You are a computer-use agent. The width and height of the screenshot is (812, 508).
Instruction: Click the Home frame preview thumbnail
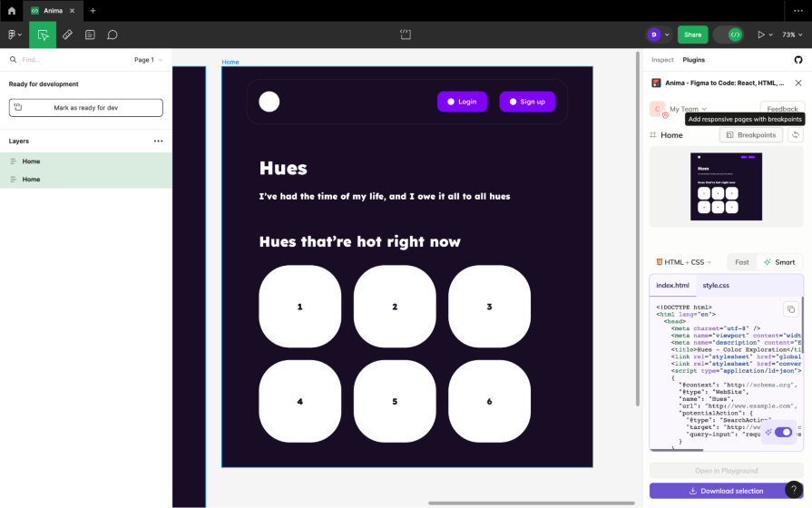(726, 186)
